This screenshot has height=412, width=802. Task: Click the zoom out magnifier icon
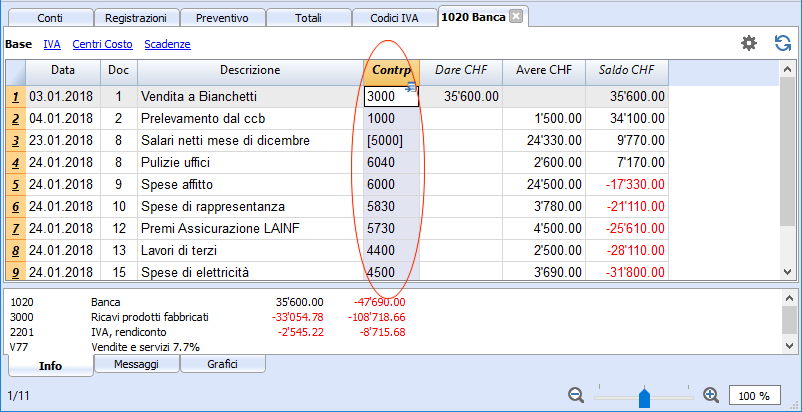tap(576, 395)
